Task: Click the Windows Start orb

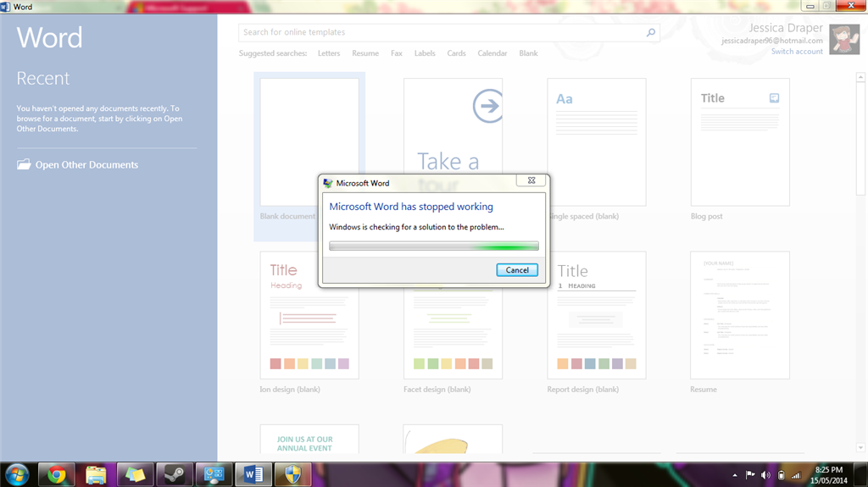Action: pos(17,475)
